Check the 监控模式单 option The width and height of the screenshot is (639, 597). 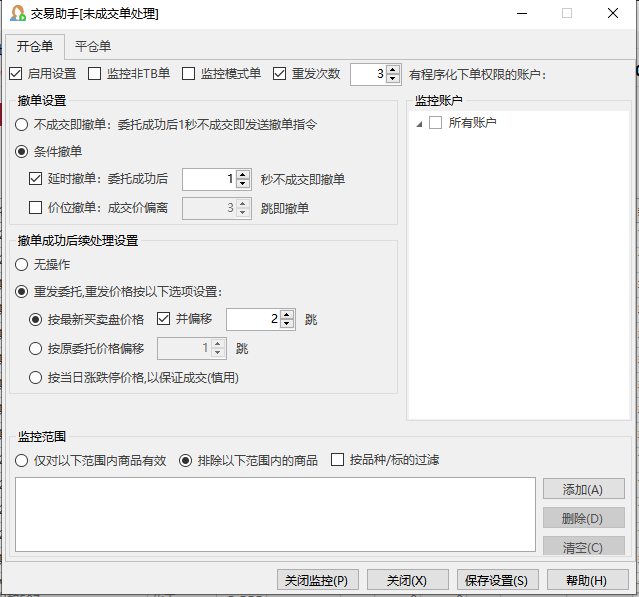point(188,74)
